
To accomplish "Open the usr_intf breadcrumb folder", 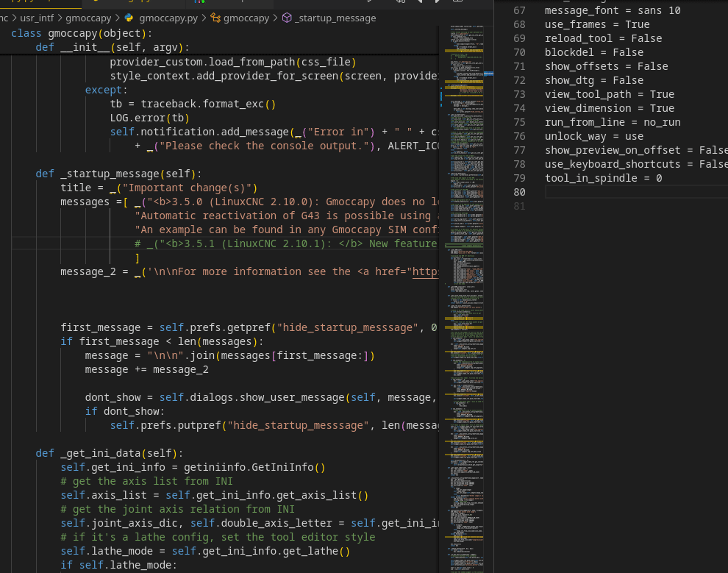I will coord(38,18).
